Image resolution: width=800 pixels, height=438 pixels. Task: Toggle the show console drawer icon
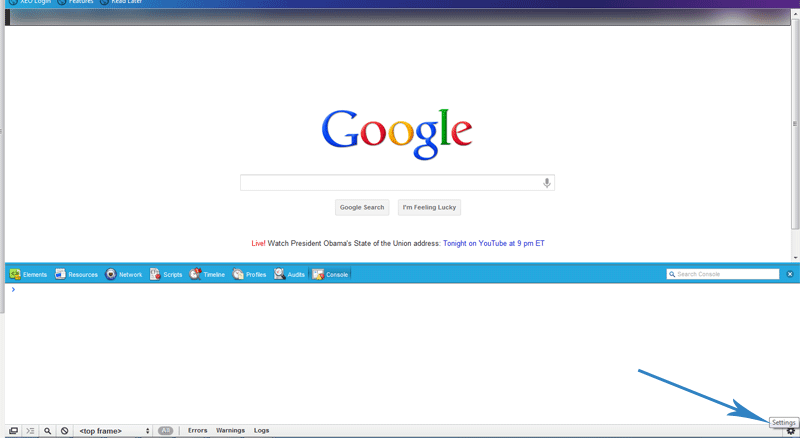[x=30, y=431]
